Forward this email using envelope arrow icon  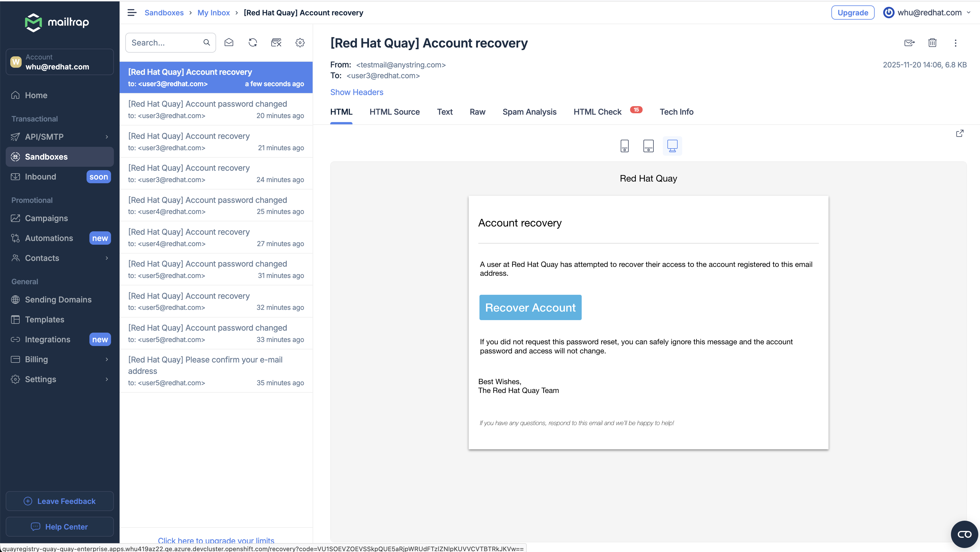coord(909,43)
